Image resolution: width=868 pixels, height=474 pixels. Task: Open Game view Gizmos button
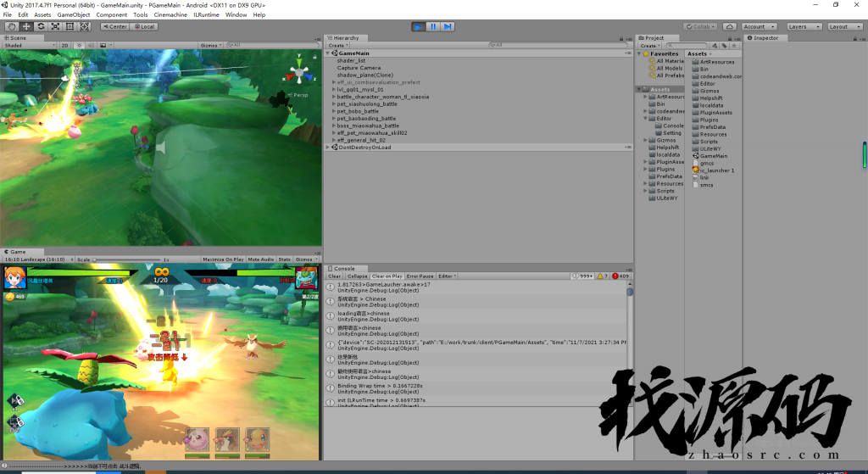coord(305,259)
